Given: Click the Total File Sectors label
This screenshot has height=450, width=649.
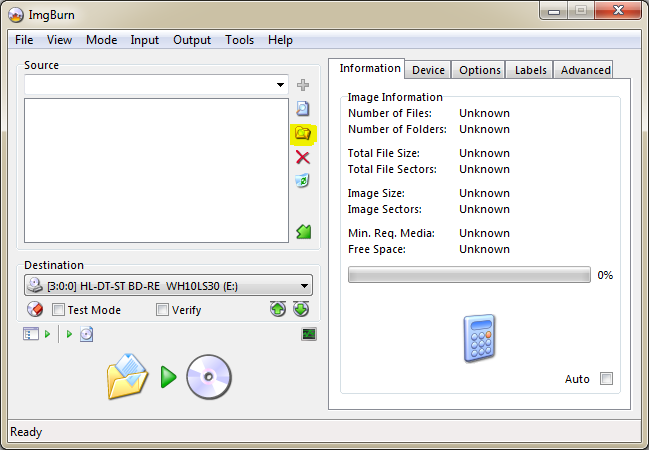Looking at the screenshot, I should click(x=392, y=169).
